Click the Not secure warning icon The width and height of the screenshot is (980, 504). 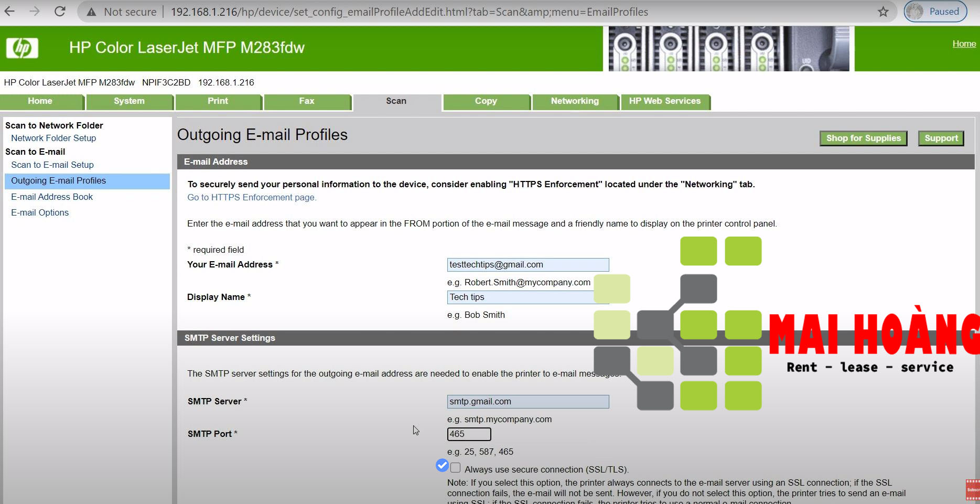point(92,12)
